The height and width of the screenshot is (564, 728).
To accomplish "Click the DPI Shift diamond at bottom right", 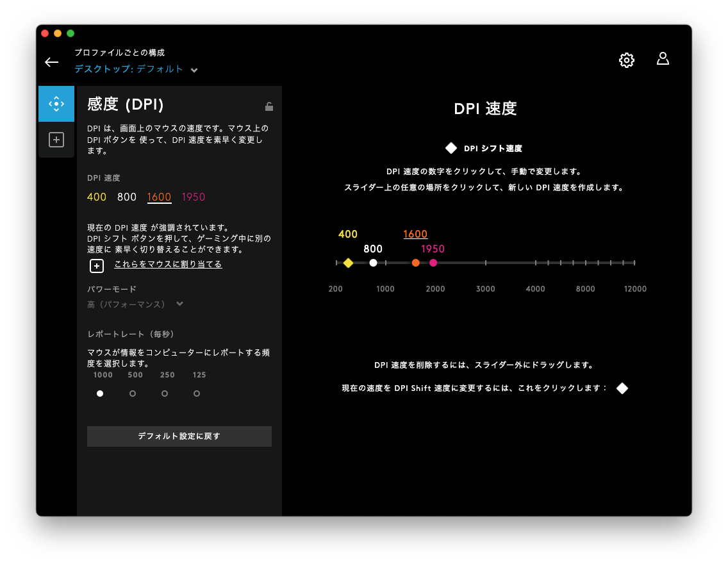I will 622,388.
